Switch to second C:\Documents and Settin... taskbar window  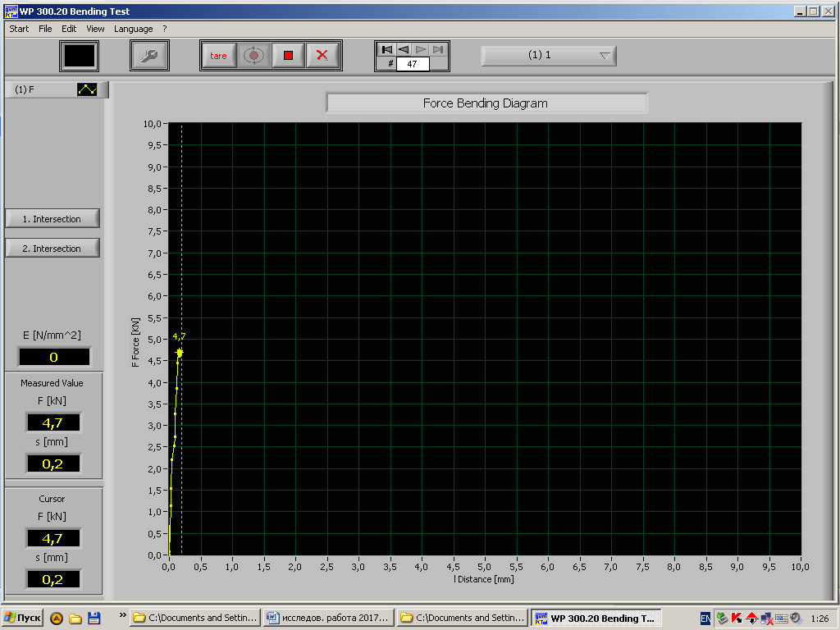click(463, 618)
